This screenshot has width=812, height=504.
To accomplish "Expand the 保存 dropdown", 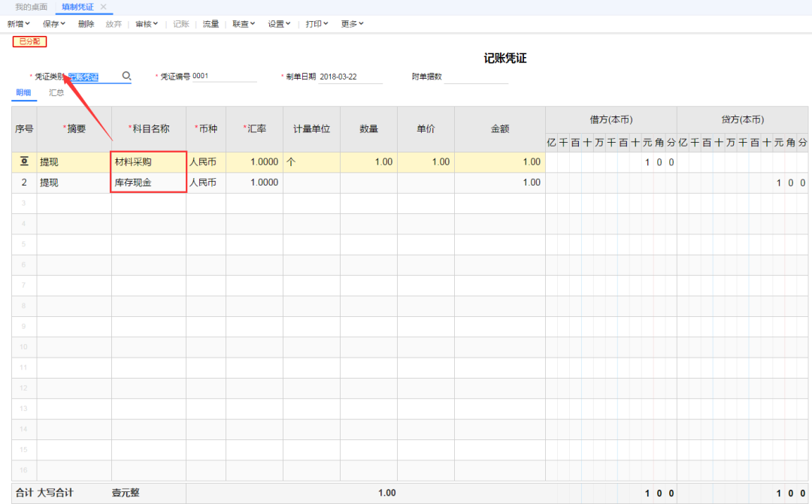I will coord(54,24).
